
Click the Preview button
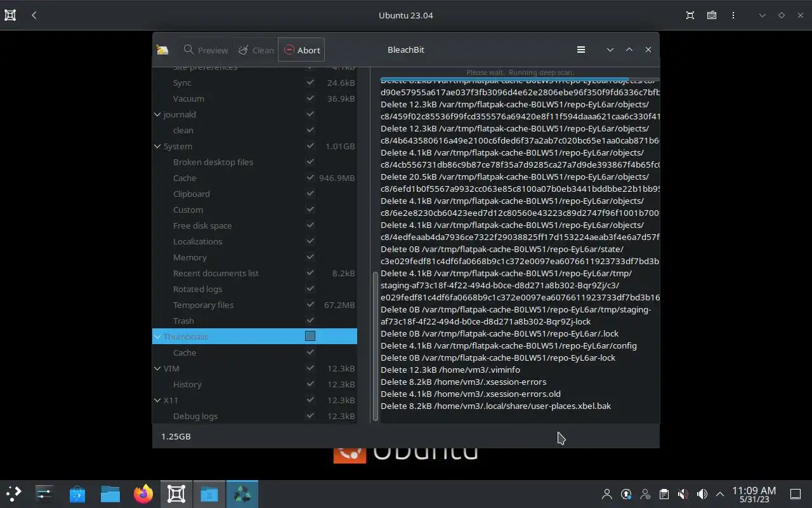tap(206, 50)
